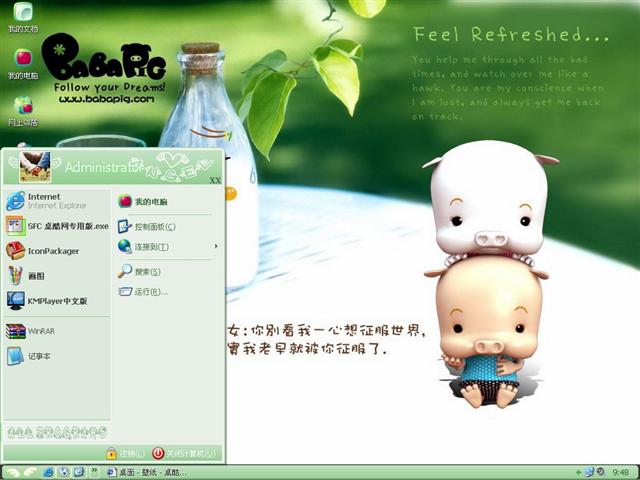Click the second quick launch icon beside IE
640x480 pixels.
point(63,472)
